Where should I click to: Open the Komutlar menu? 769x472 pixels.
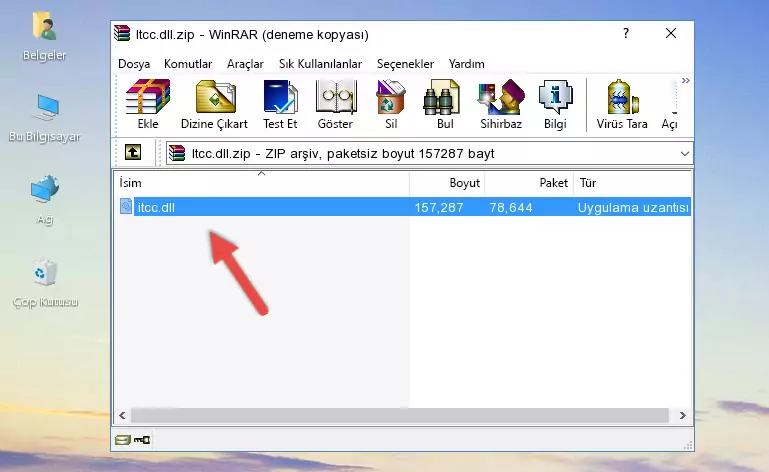tap(188, 64)
